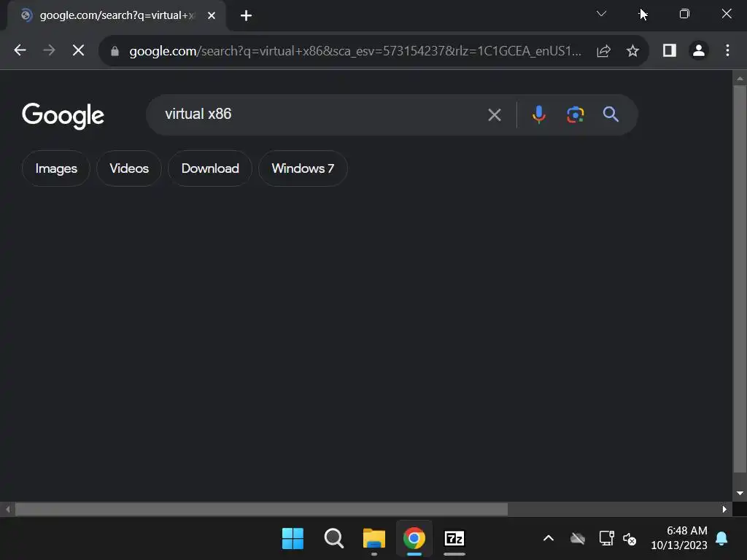Select the Windows 7 filter chip
The width and height of the screenshot is (747, 560).
point(303,168)
